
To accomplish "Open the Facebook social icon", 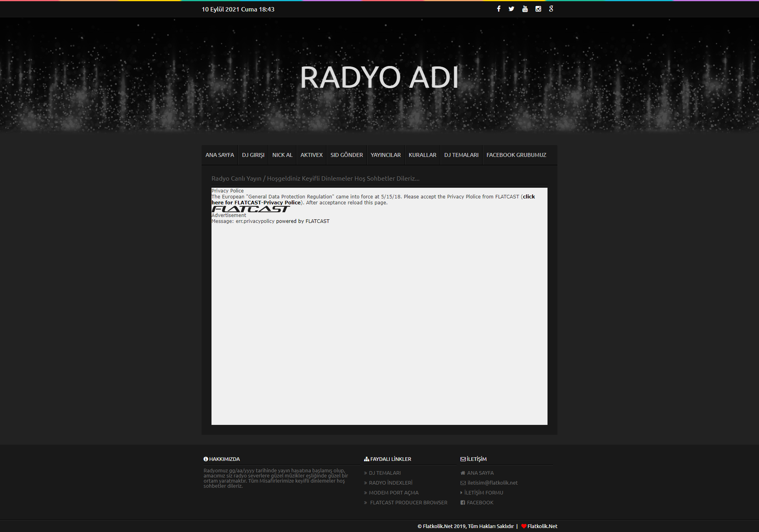I will pyautogui.click(x=498, y=9).
